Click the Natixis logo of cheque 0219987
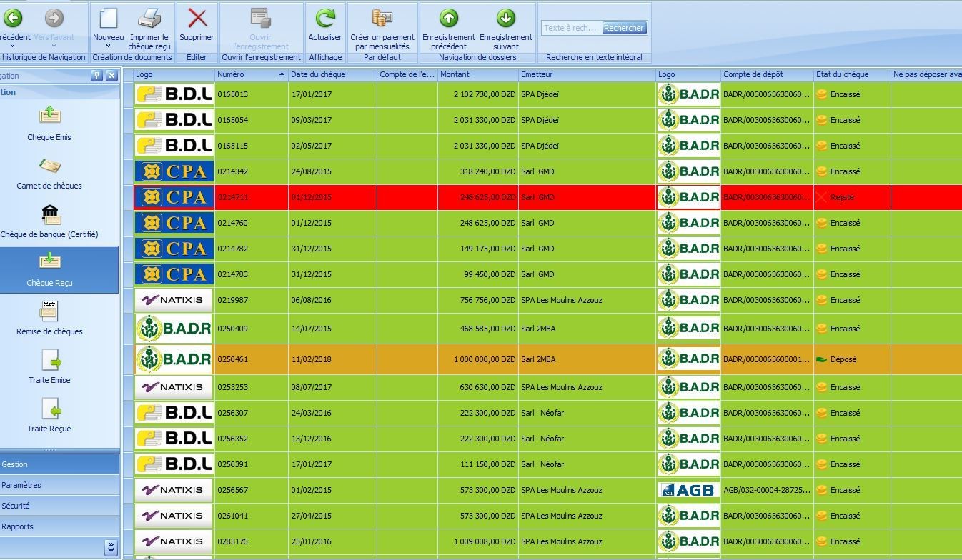This screenshot has width=962, height=560. click(x=174, y=300)
